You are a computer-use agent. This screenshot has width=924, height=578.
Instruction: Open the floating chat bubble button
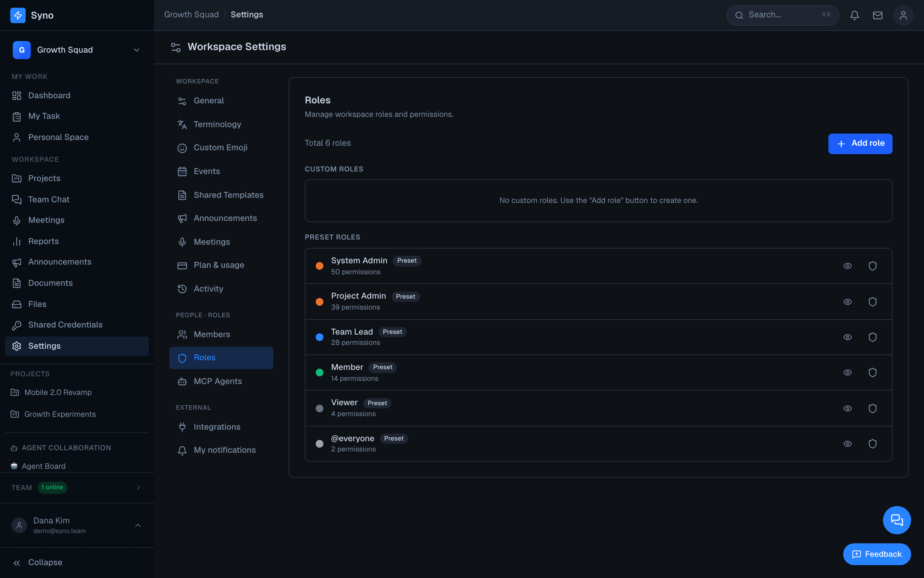[897, 520]
